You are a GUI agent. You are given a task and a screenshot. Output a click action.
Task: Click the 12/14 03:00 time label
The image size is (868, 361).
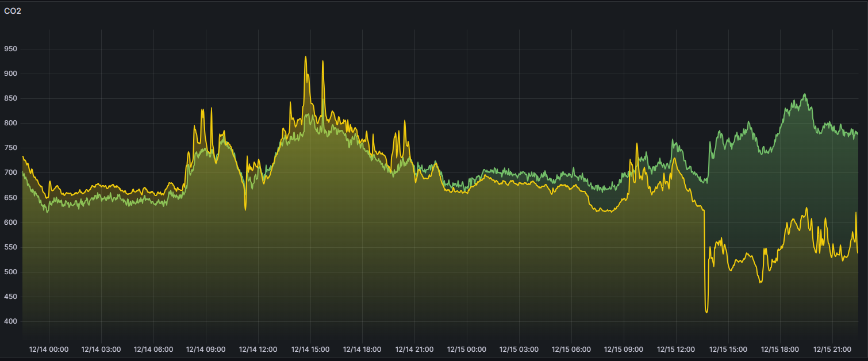click(x=101, y=349)
